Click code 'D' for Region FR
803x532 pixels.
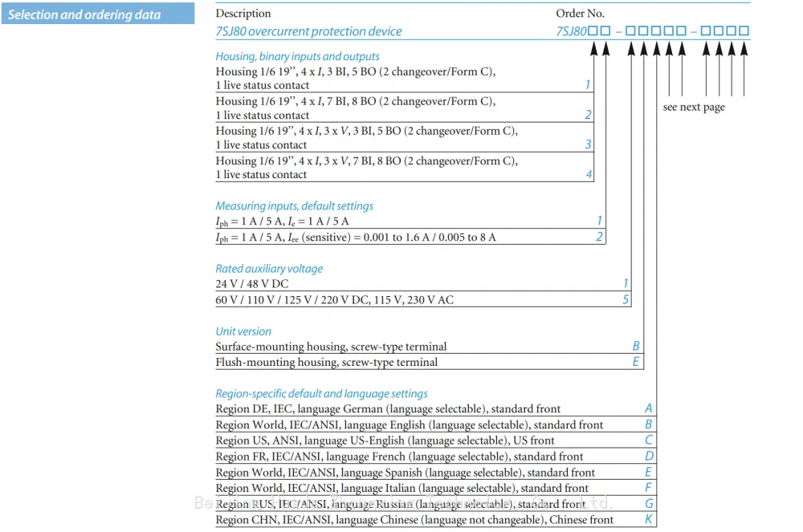pos(649,457)
